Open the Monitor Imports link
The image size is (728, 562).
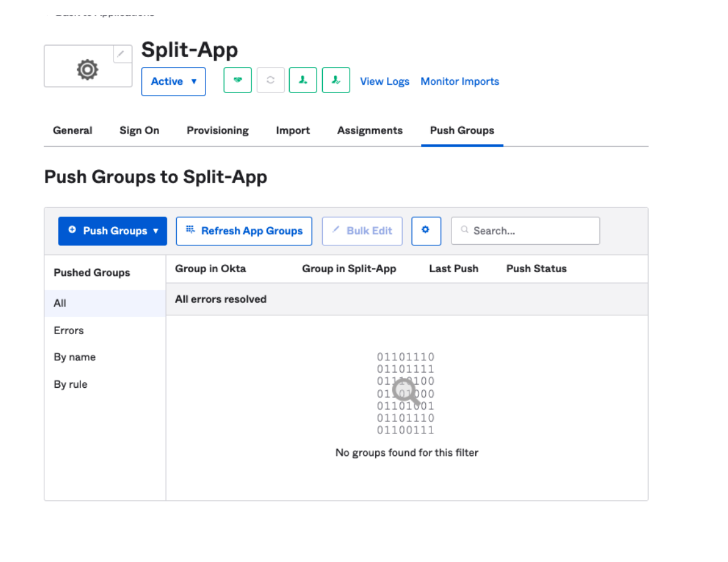460,82
